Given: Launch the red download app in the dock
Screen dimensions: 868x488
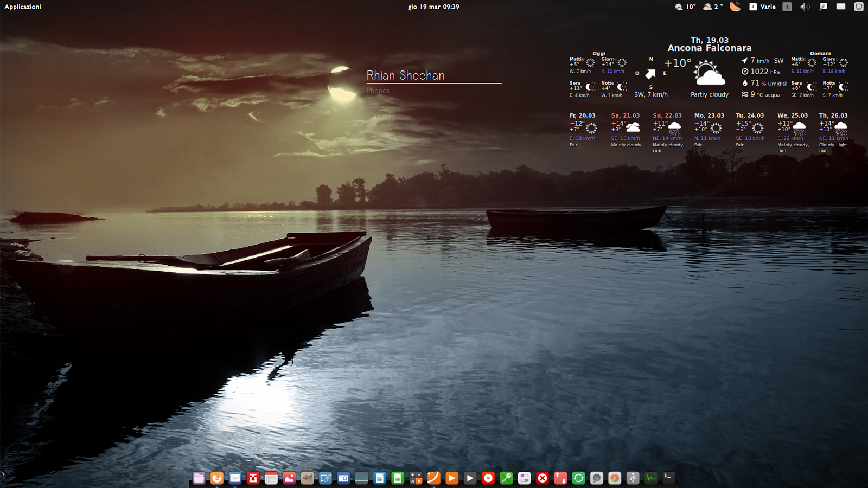Looking at the screenshot, I should pos(253,478).
